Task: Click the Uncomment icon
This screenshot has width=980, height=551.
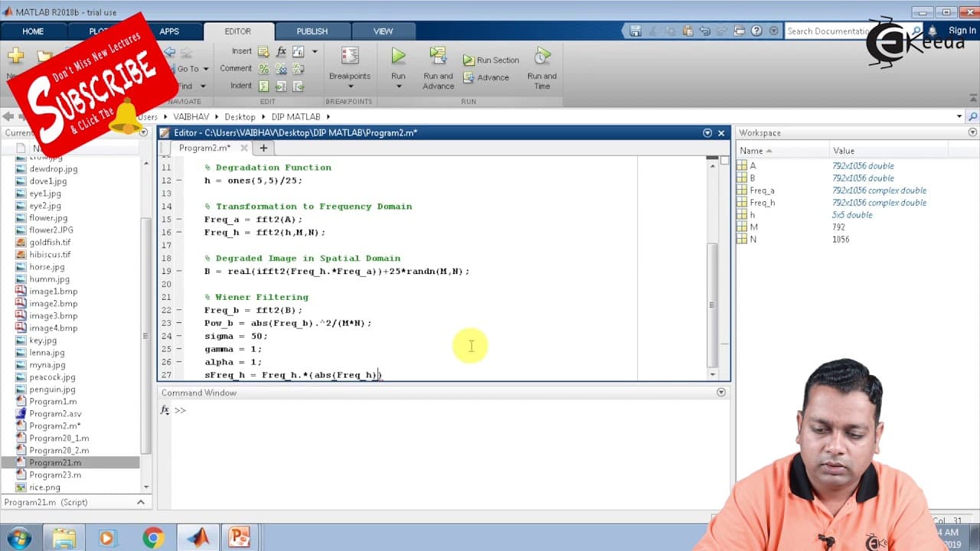Action: coord(281,69)
